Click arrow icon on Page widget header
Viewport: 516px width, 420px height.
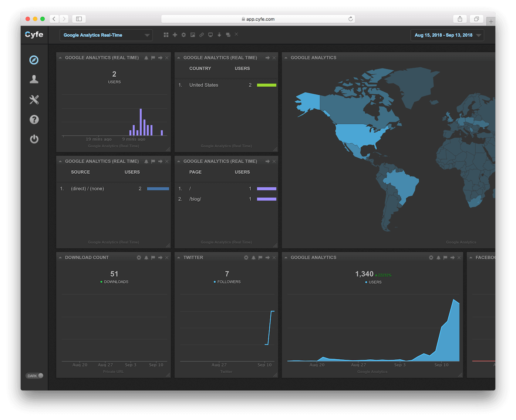(x=267, y=161)
